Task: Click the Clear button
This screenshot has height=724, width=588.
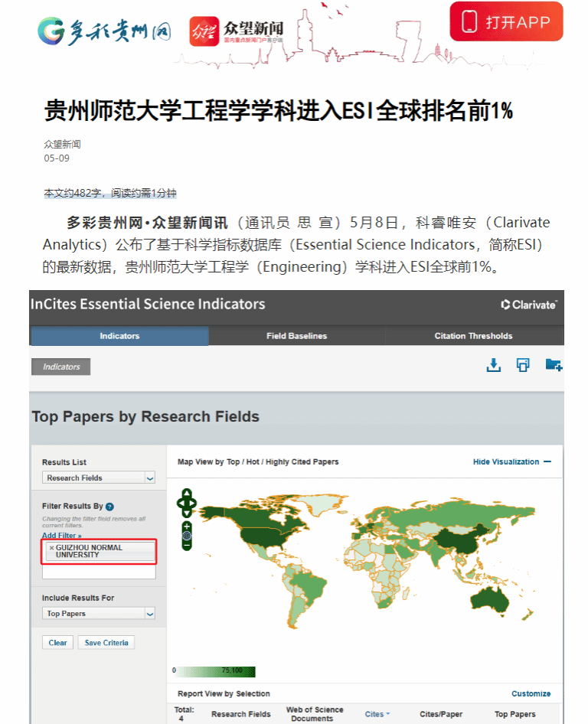Action: point(57,643)
